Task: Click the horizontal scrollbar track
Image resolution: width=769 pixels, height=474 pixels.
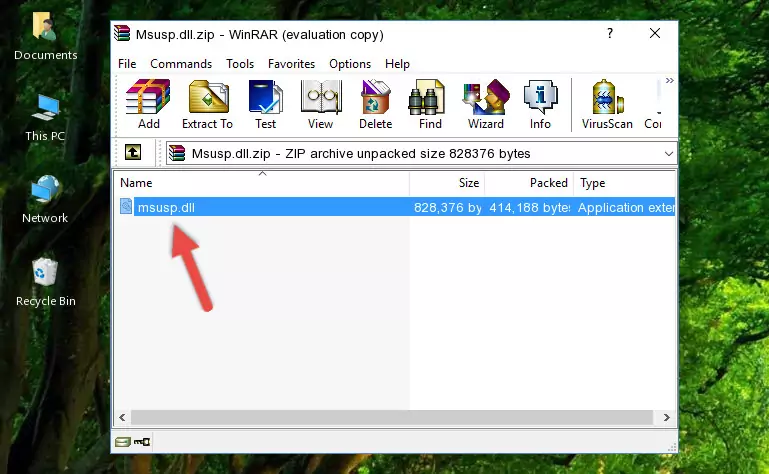Action: click(391, 418)
